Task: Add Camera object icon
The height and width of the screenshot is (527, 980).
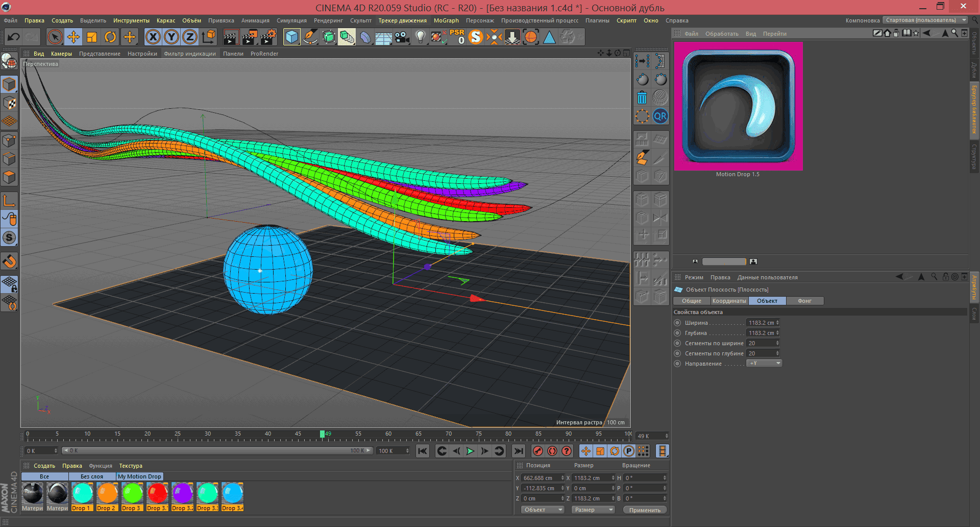Action: (402, 37)
